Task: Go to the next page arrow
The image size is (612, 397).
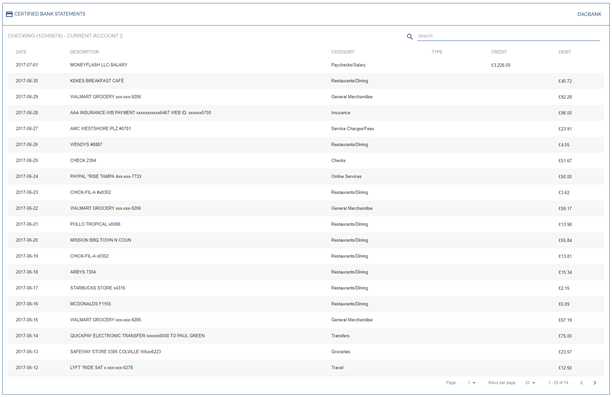Action: point(594,383)
